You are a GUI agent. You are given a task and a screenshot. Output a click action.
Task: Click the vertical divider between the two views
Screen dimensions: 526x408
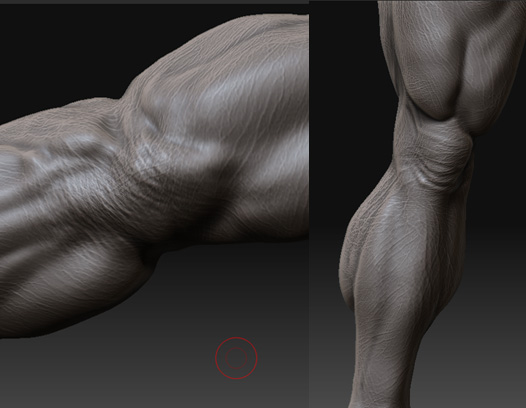click(309, 205)
